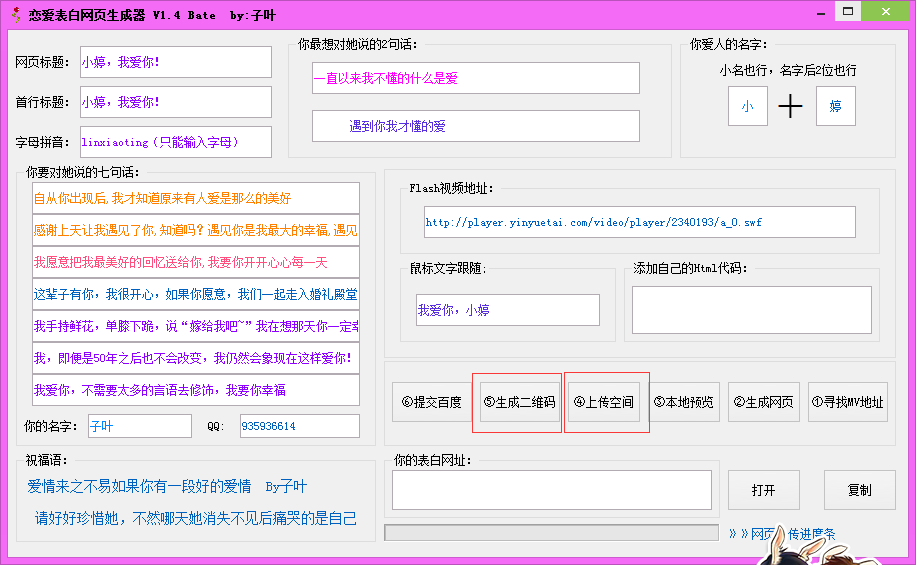Click the 鼠标文字跟随 text field
Viewport: 916px width, 565px height.
(x=507, y=310)
